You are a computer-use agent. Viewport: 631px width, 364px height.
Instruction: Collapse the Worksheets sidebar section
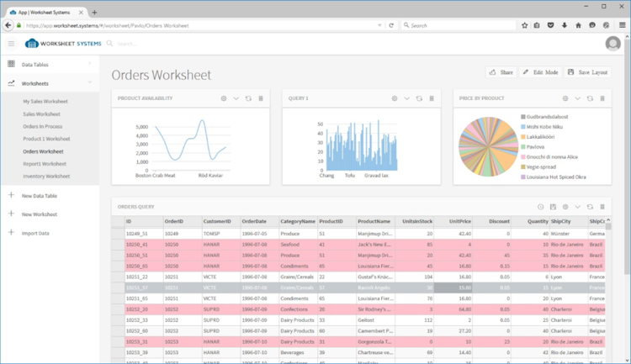[x=90, y=82]
